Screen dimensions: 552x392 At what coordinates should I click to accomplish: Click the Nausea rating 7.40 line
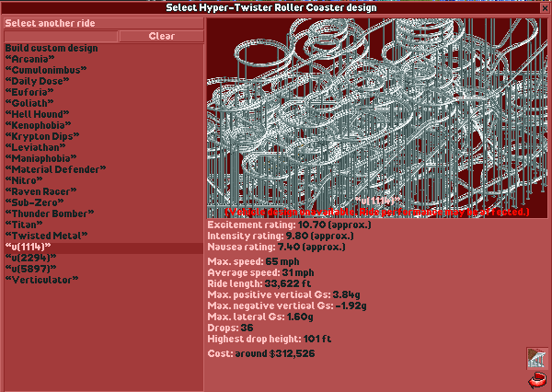(276, 247)
